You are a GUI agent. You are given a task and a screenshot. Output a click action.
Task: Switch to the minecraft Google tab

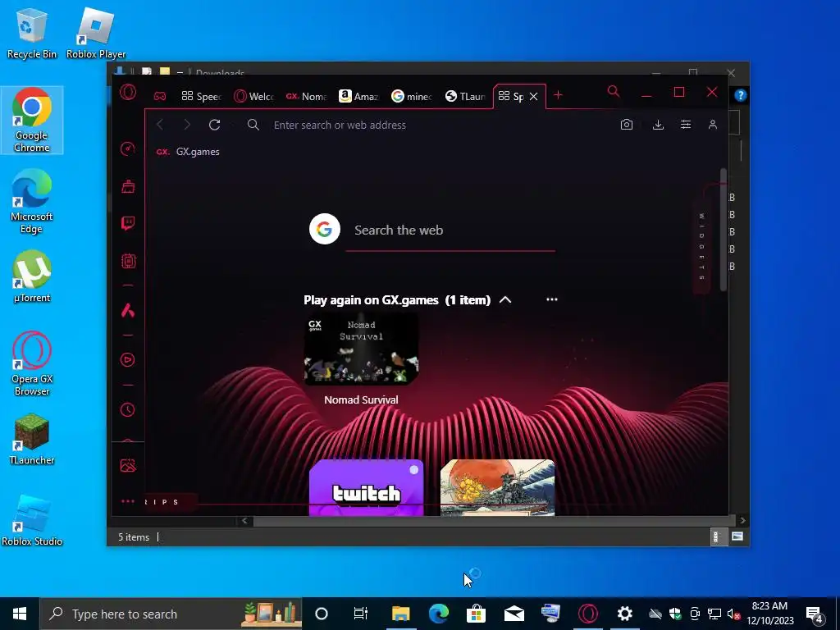[x=412, y=97]
